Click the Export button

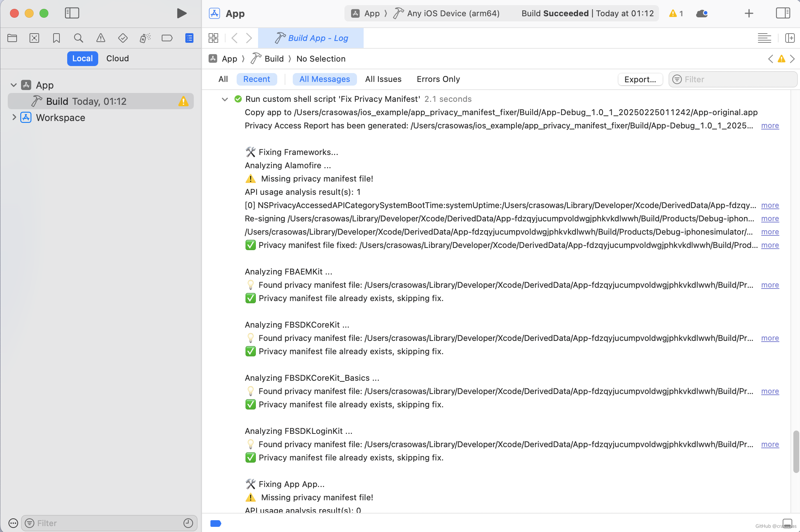tap(641, 79)
